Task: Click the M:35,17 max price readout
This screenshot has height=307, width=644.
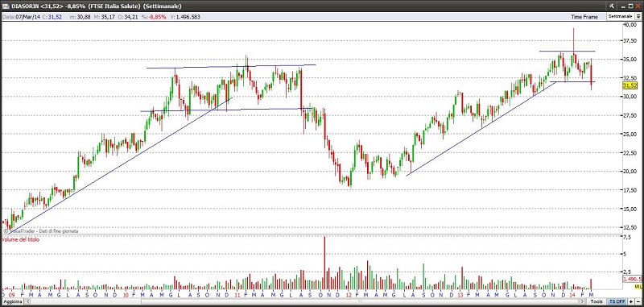Action: tap(105, 17)
